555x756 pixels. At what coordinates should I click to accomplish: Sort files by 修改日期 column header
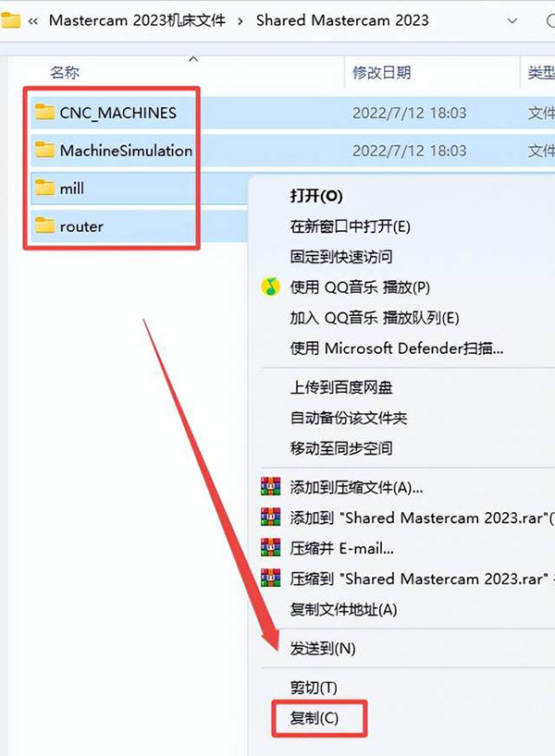(x=381, y=72)
